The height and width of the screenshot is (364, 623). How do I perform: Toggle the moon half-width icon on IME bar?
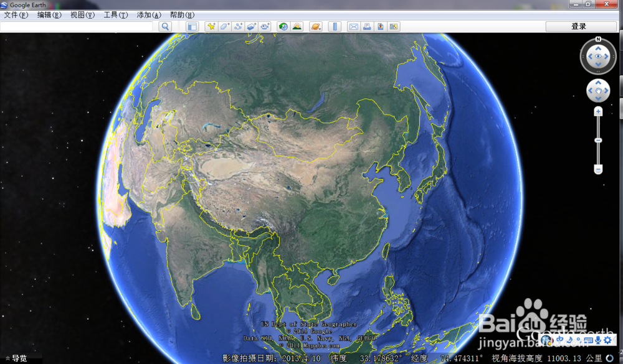click(x=569, y=340)
